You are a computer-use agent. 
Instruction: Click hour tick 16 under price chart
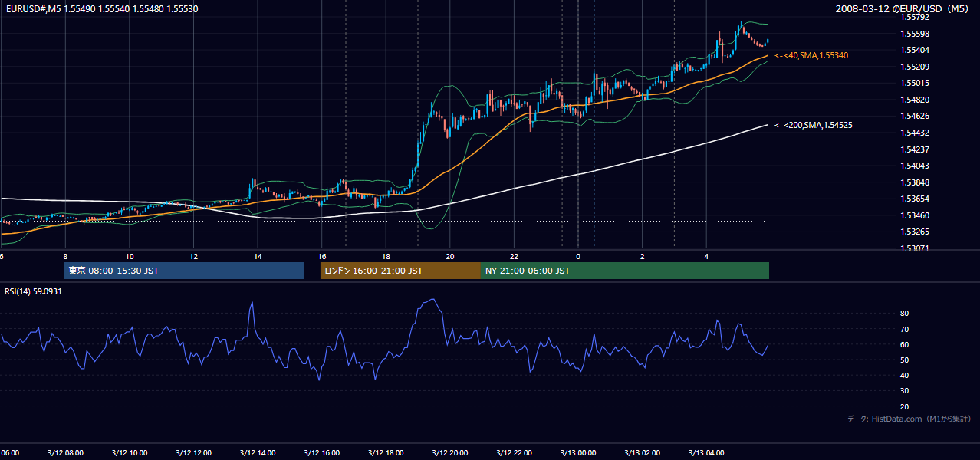coord(322,257)
